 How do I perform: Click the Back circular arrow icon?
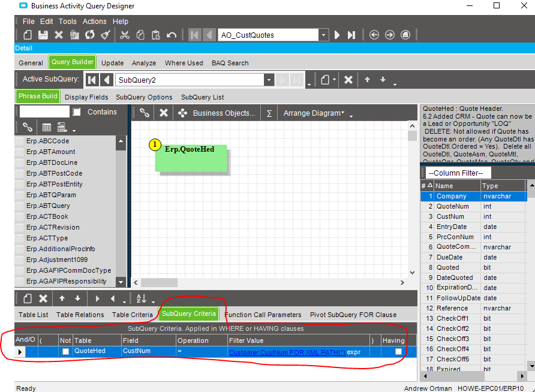click(x=374, y=35)
